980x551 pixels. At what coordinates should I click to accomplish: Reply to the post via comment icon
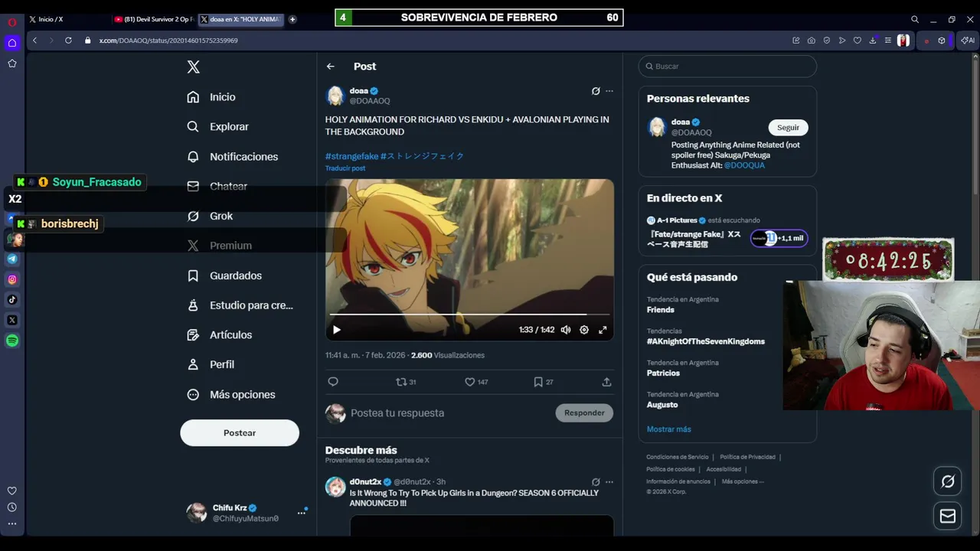point(333,382)
